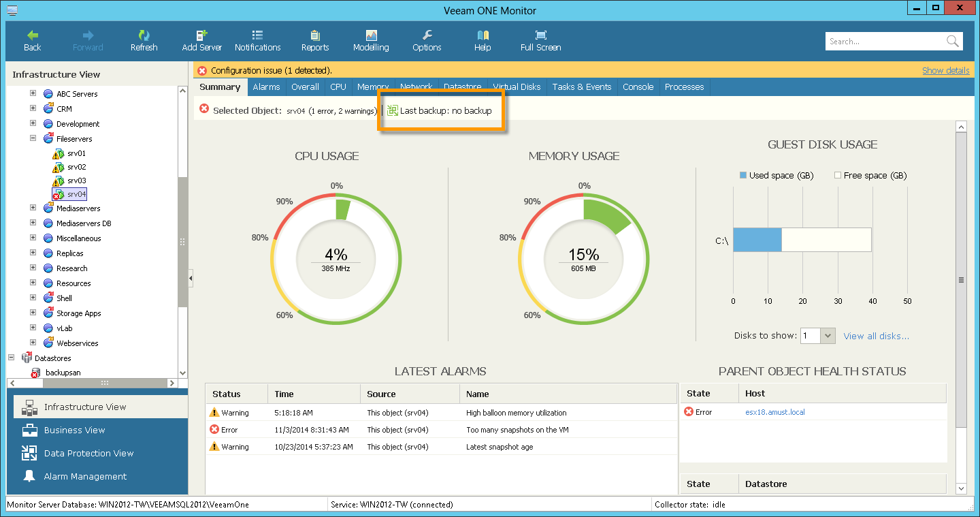Image resolution: width=980 pixels, height=517 pixels.
Task: Click the Show details link
Action: click(x=946, y=69)
